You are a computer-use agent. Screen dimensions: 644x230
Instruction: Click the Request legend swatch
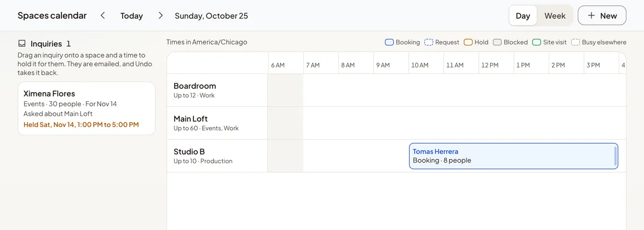[428, 42]
